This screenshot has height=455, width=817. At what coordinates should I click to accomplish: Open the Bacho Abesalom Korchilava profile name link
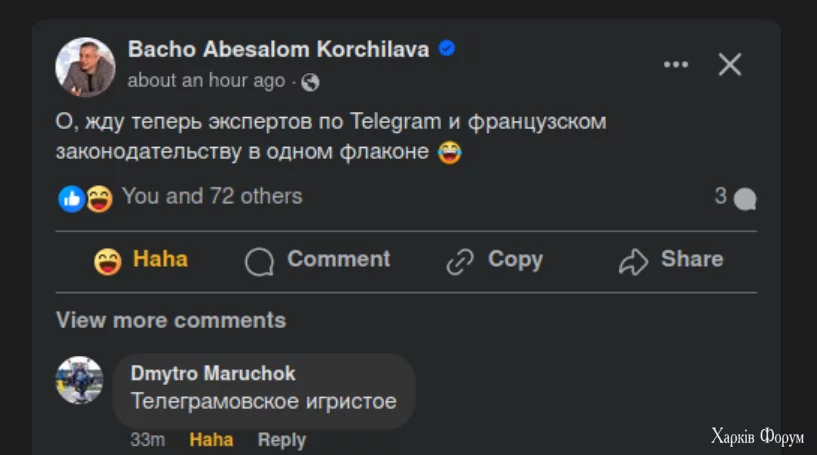click(278, 49)
